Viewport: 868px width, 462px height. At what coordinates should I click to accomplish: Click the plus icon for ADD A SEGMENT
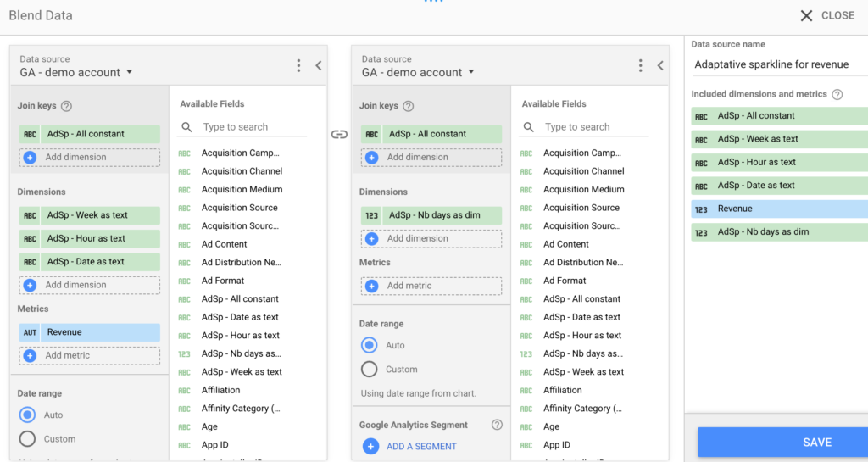[371, 447]
